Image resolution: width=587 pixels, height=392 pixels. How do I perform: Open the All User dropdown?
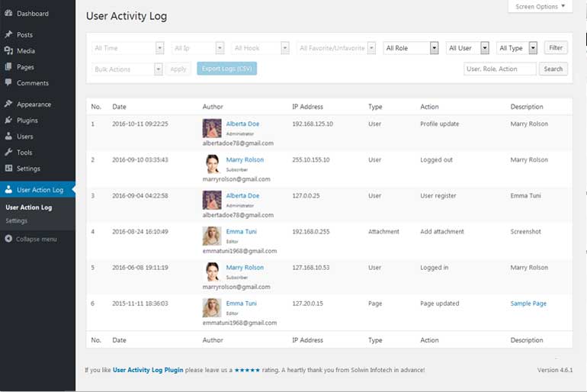[x=467, y=48]
